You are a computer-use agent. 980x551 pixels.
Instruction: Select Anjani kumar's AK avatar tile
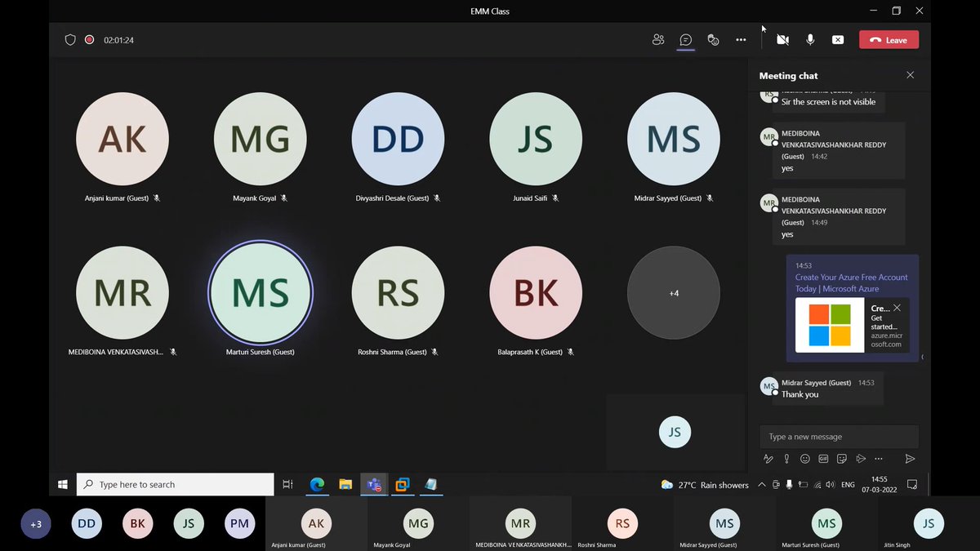click(122, 139)
